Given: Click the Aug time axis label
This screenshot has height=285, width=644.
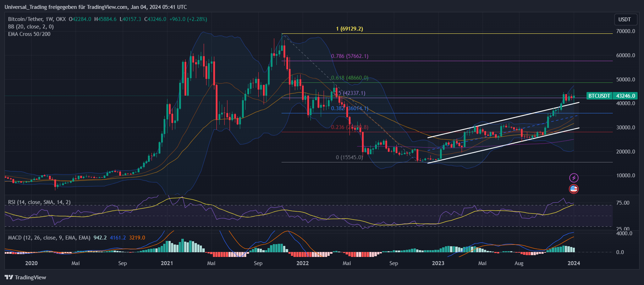Looking at the screenshot, I should [519, 263].
